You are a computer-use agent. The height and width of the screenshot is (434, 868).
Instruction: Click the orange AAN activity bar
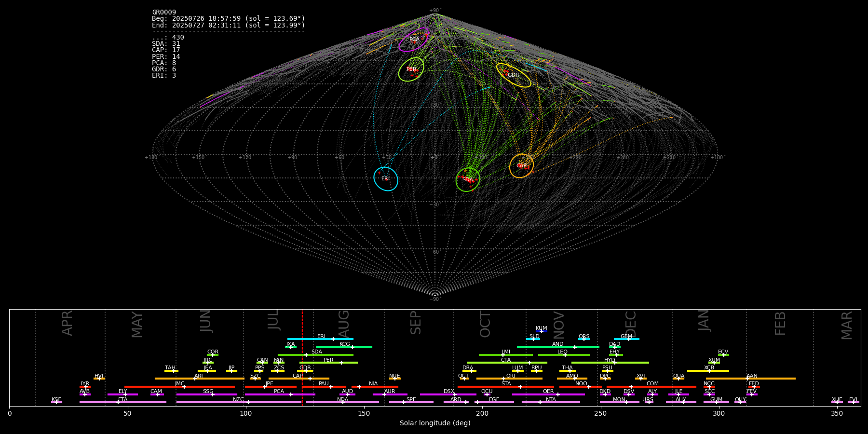751,379
